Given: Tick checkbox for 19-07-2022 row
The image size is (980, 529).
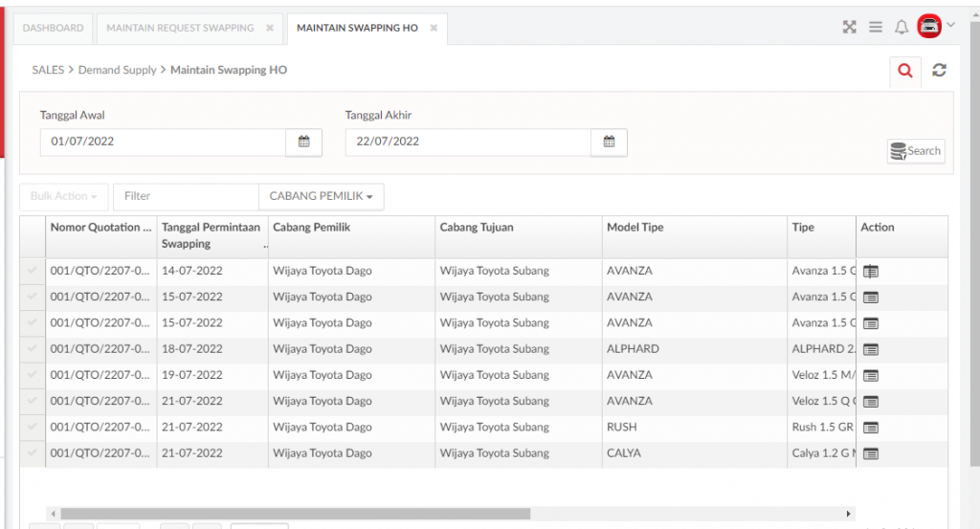Looking at the screenshot, I should [32, 375].
